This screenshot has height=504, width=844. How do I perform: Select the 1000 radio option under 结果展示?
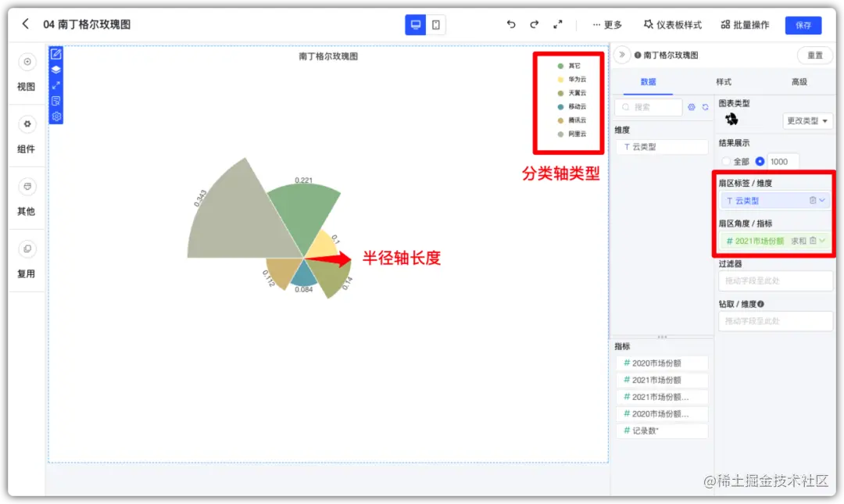758,161
